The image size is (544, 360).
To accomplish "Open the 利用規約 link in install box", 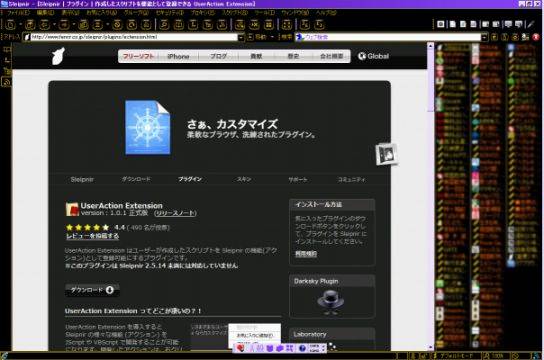I will 306,254.
